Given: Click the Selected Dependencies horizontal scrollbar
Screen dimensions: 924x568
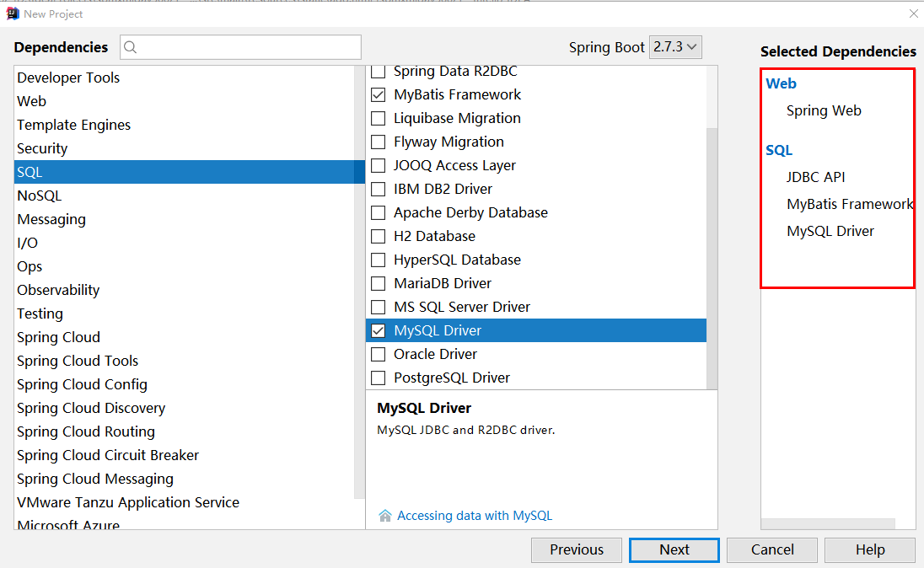Looking at the screenshot, I should pos(828,524).
